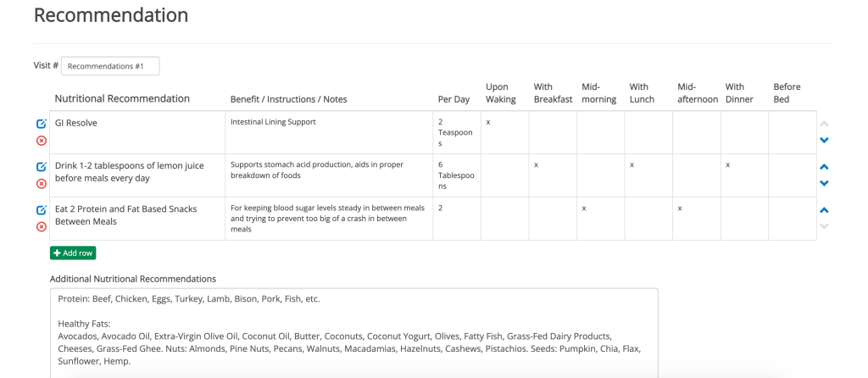868x378 pixels.
Task: Move GI Resolve row down
Action: click(x=824, y=141)
